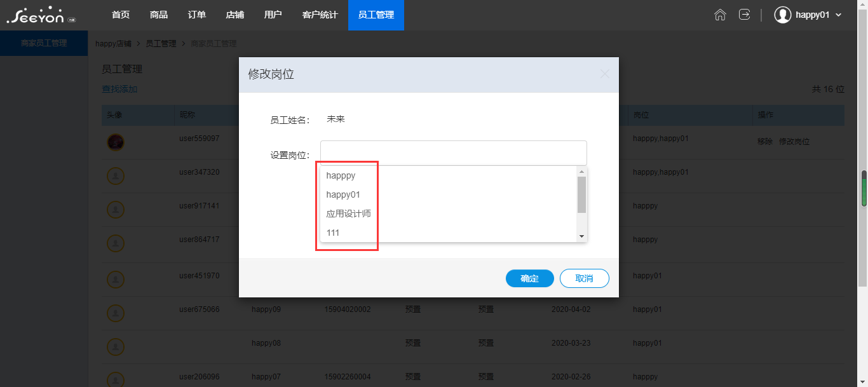This screenshot has height=387, width=868.
Task: Click the user864717 avatar icon
Action: [x=115, y=244]
